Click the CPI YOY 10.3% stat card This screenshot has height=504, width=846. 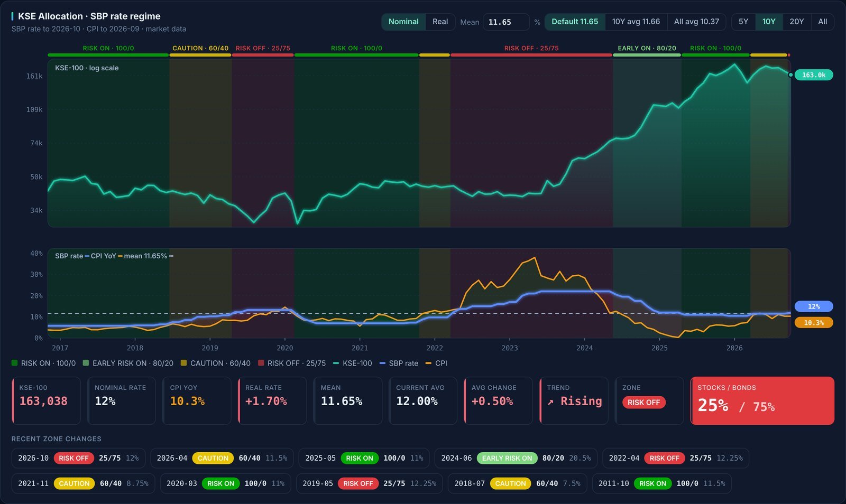tap(197, 400)
